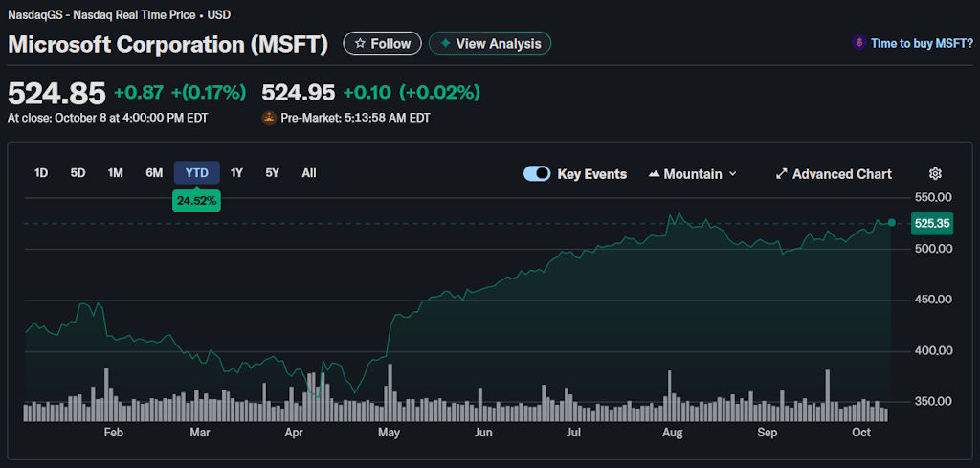
Task: Show the 5Y price history
Action: point(273,173)
